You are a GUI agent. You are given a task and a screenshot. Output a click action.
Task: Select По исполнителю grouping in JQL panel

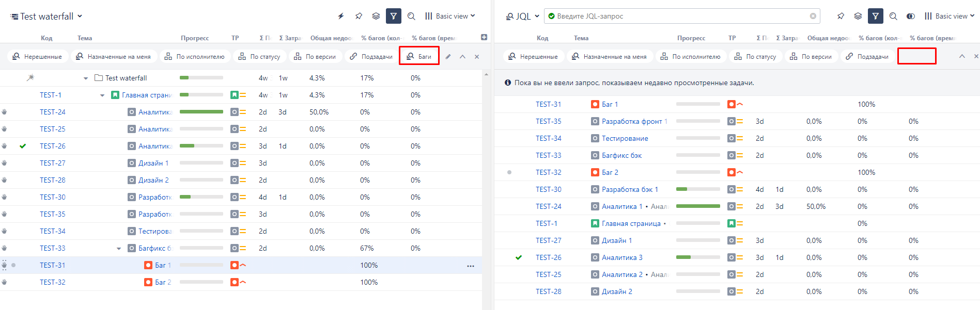pyautogui.click(x=691, y=57)
